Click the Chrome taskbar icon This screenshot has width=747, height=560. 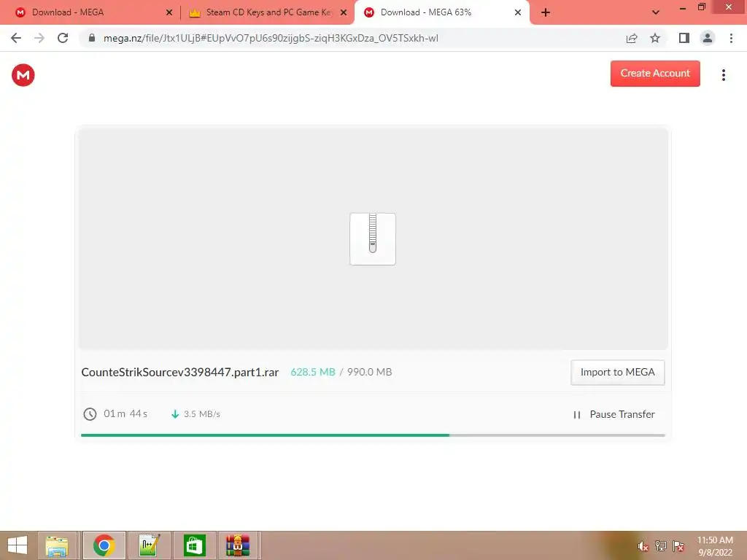coord(104,545)
